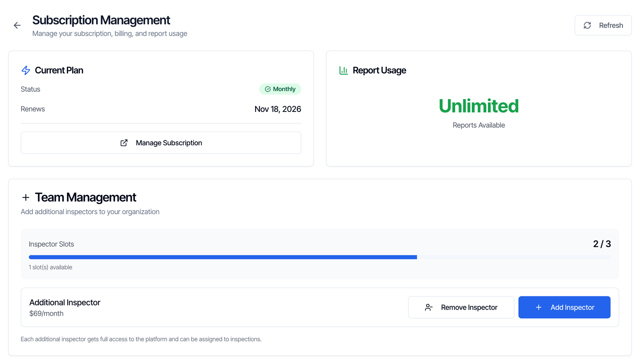Screen dimensions: 644x364
Task: Click the plus icon beside Team Management
Action: [x=26, y=197]
